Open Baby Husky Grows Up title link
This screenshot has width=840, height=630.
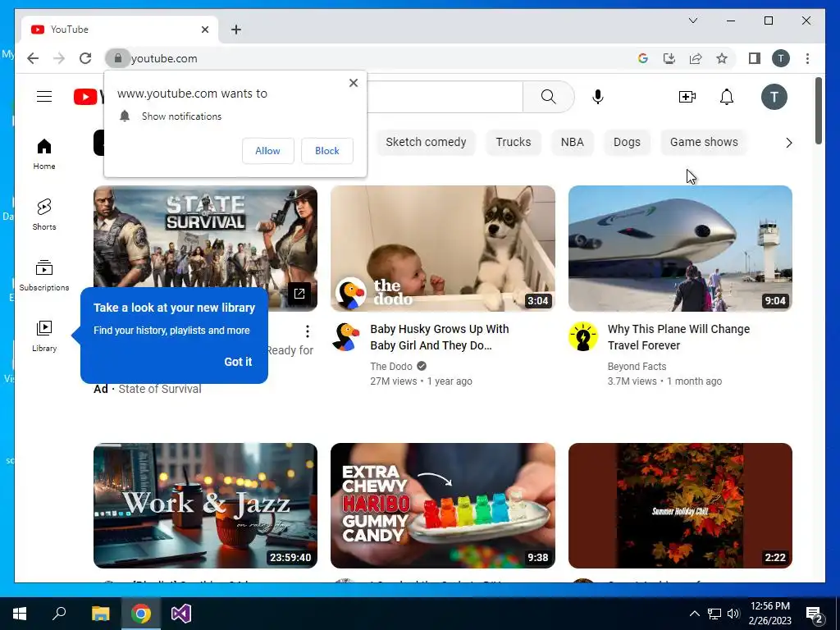pos(440,337)
